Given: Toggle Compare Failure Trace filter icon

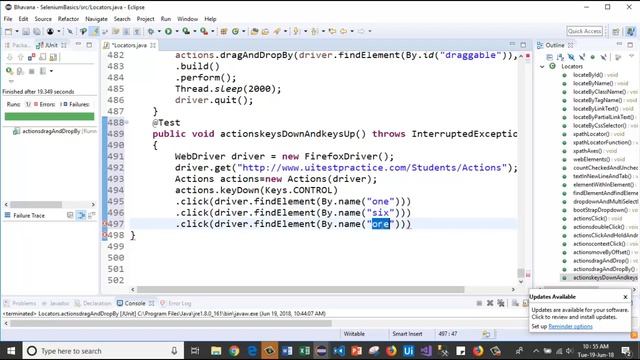Looking at the screenshot, I should [81, 215].
